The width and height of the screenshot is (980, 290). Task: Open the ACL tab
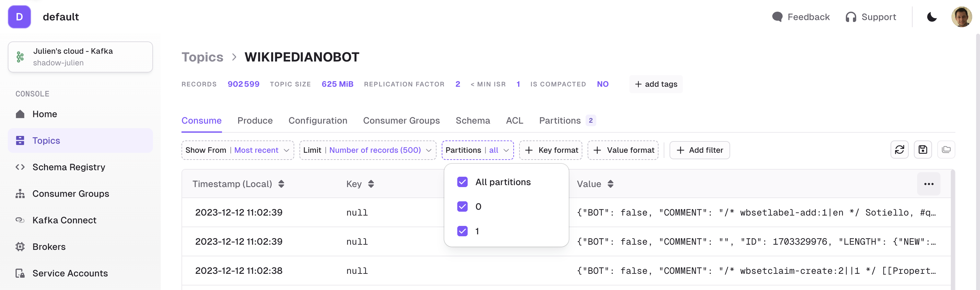tap(514, 120)
